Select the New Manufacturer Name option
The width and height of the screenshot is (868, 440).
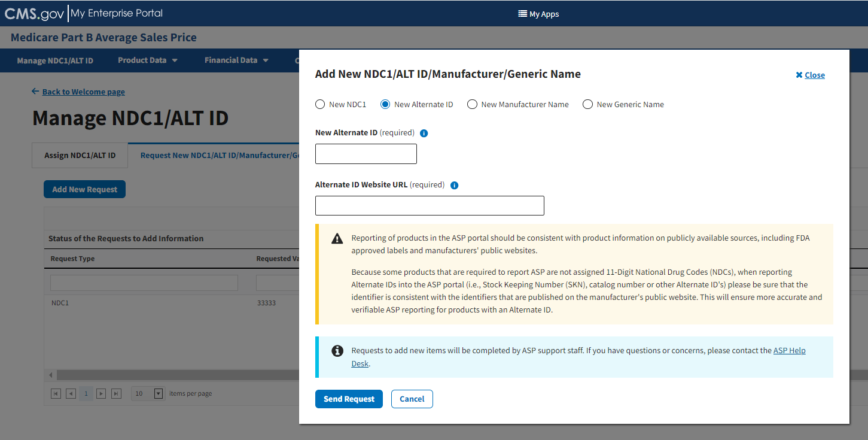472,104
